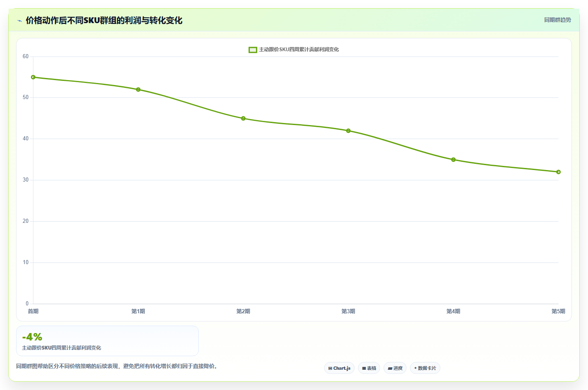Click the 第4期 x-axis label
The width and height of the screenshot is (588, 390).
(x=453, y=311)
